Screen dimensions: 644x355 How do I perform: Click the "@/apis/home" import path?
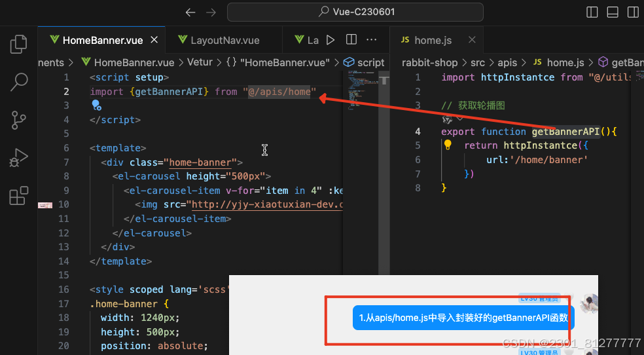click(x=279, y=91)
